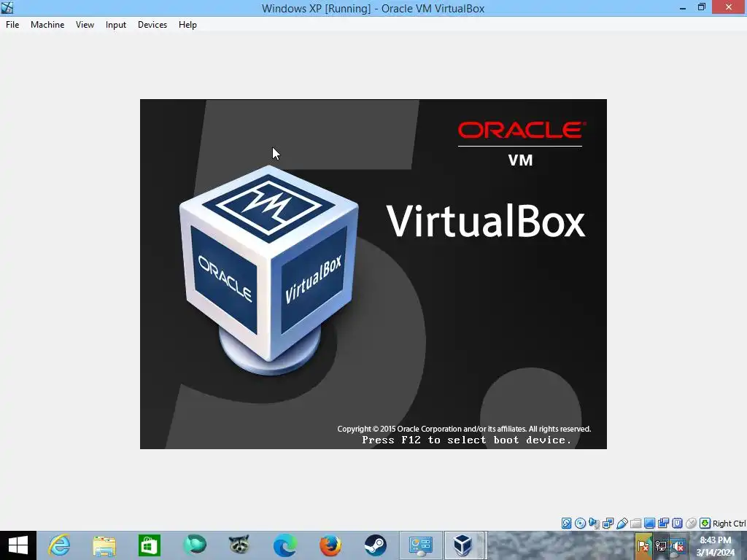The image size is (747, 560).
Task: Click the display status icon
Action: coord(649,524)
